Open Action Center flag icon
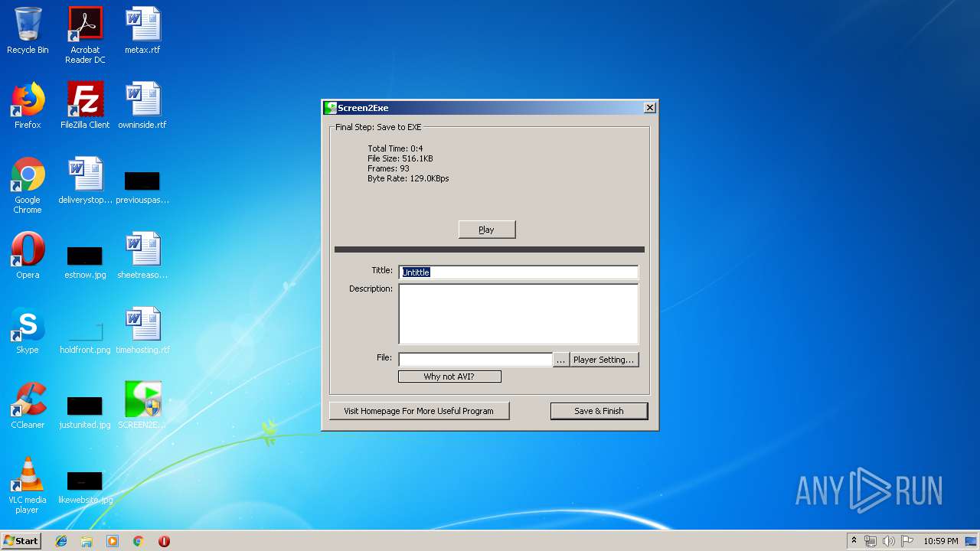 (x=907, y=541)
